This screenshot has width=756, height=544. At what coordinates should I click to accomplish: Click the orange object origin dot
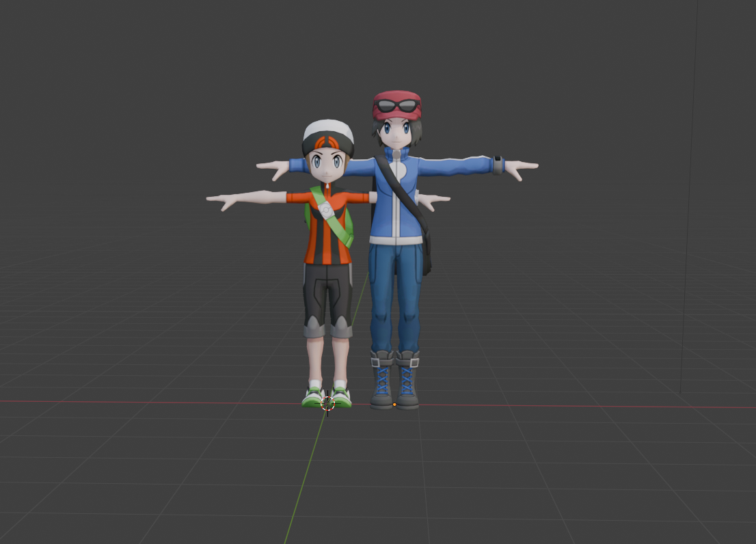394,405
